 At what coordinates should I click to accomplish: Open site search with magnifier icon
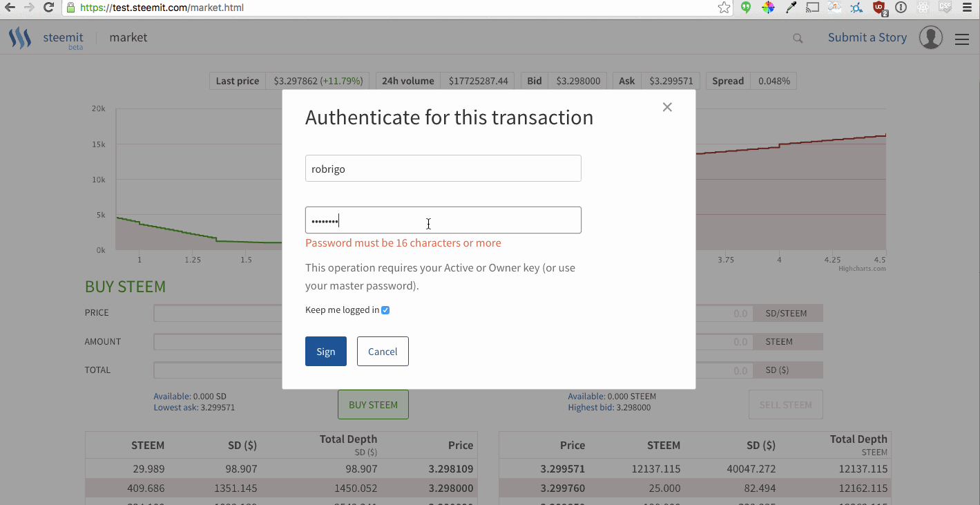tap(798, 39)
